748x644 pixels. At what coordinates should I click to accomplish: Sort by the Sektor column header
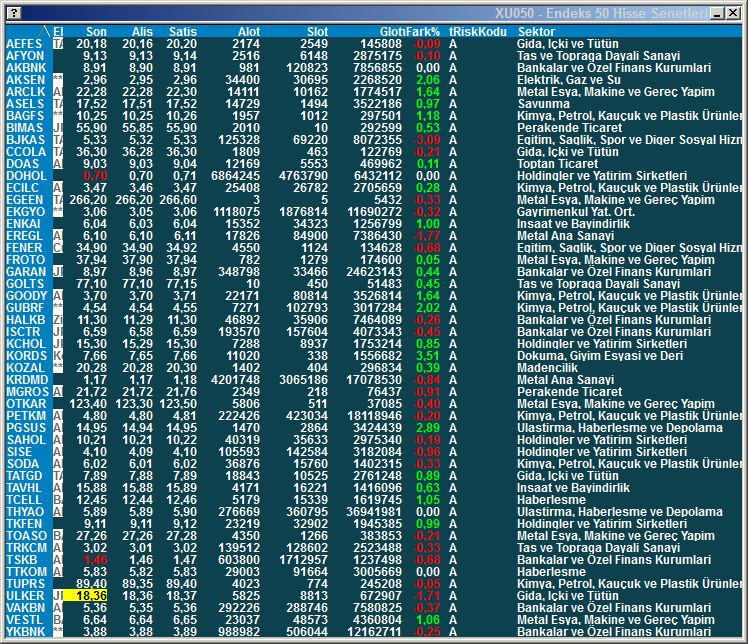(x=536, y=31)
